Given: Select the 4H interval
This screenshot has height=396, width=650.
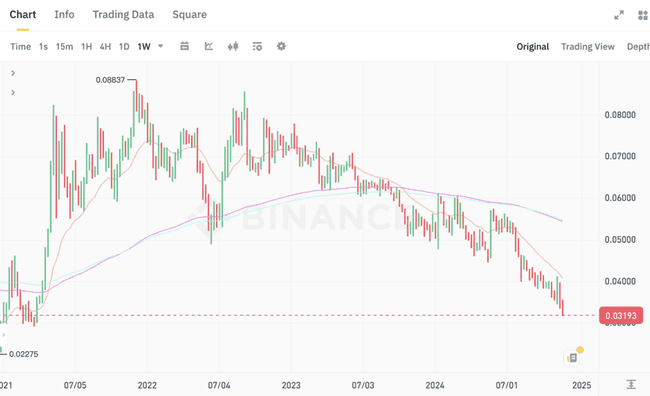Looking at the screenshot, I should (x=105, y=46).
